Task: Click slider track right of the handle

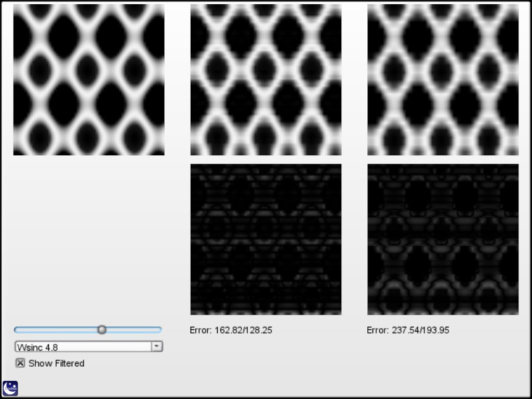Action: click(x=132, y=329)
